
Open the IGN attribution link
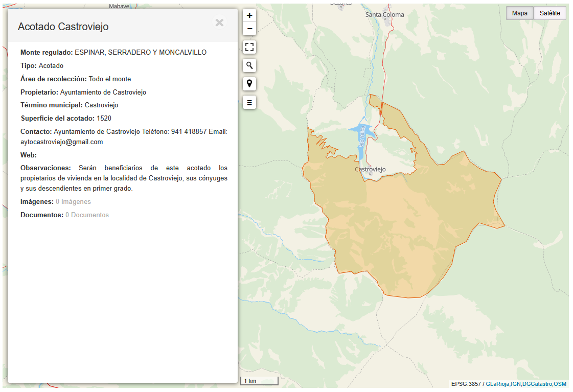tap(516, 384)
